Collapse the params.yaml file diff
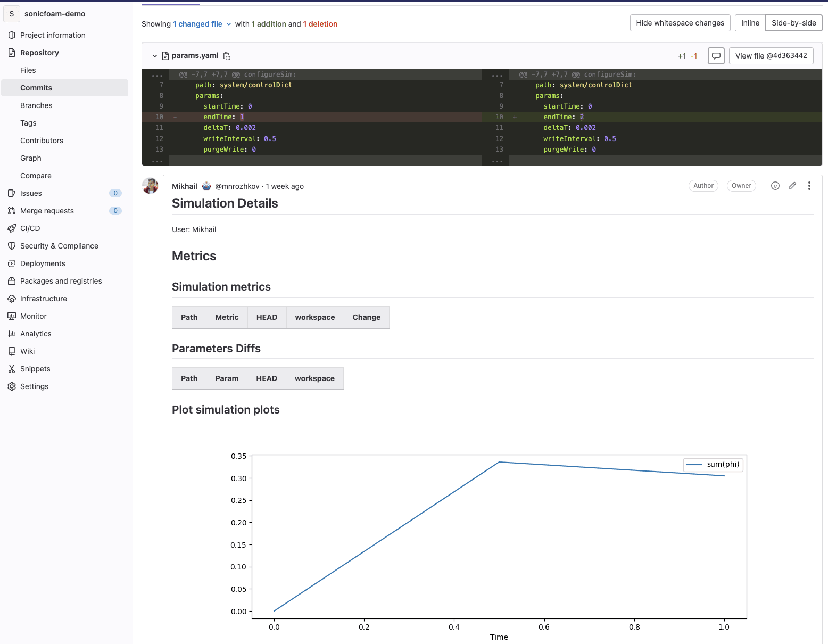Screen dimensions: 828x644 pyautogui.click(x=155, y=56)
